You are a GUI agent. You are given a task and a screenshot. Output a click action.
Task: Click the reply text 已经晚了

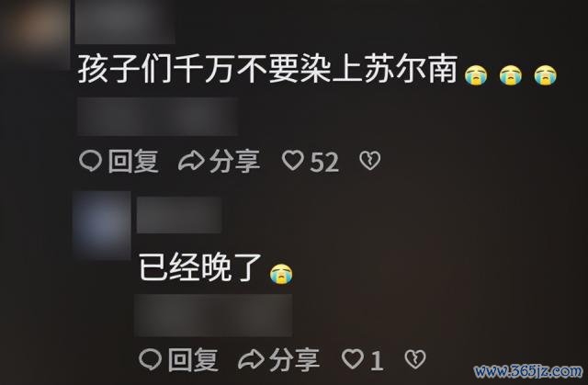[x=200, y=267]
